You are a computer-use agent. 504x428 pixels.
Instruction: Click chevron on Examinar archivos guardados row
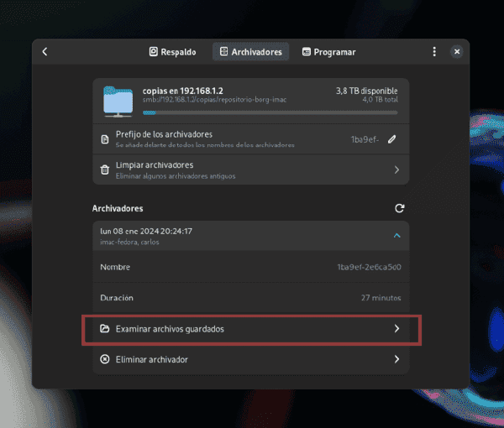click(x=396, y=328)
